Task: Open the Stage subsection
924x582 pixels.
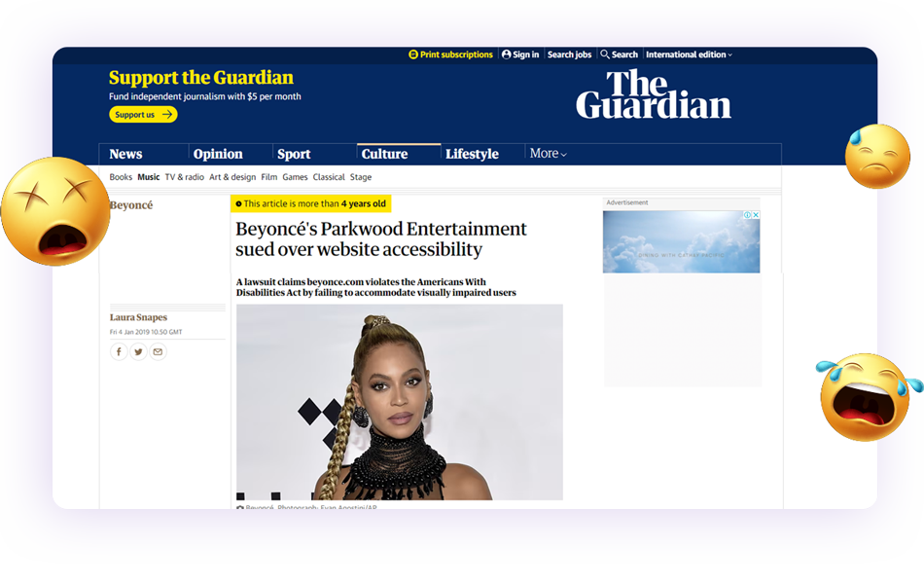Action: (361, 177)
